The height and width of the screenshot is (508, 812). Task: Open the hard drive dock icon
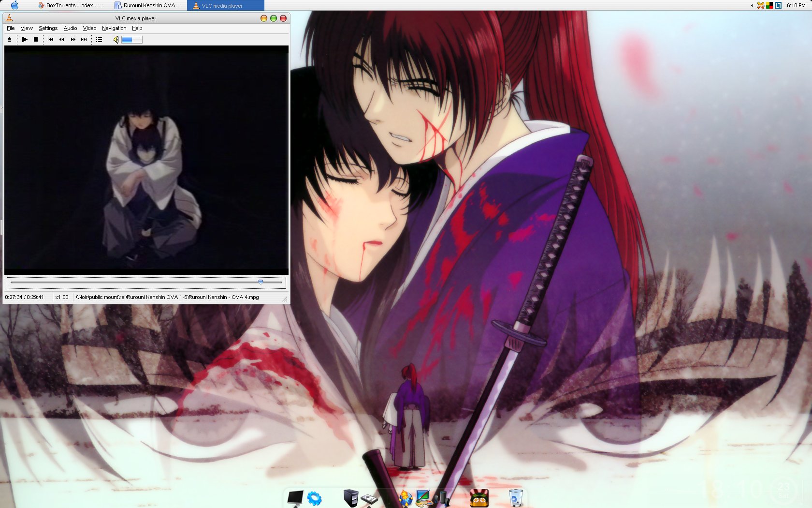point(369,499)
